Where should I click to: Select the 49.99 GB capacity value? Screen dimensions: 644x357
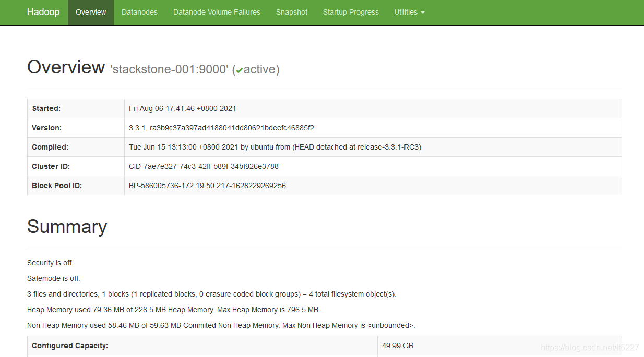[x=398, y=346]
